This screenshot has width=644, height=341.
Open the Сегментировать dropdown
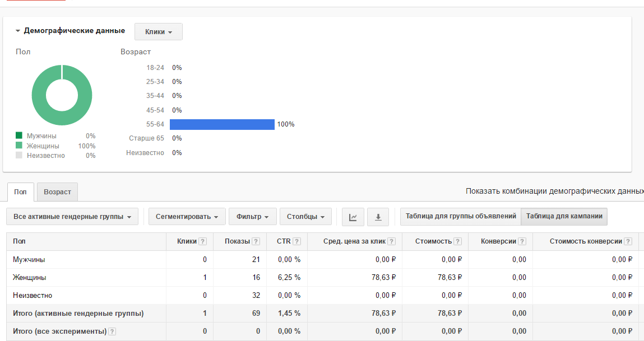(187, 217)
